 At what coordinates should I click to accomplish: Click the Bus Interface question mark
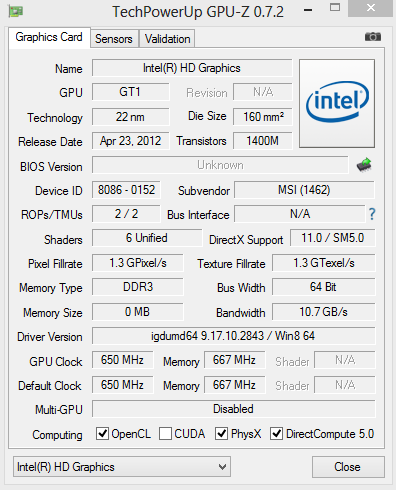click(372, 214)
